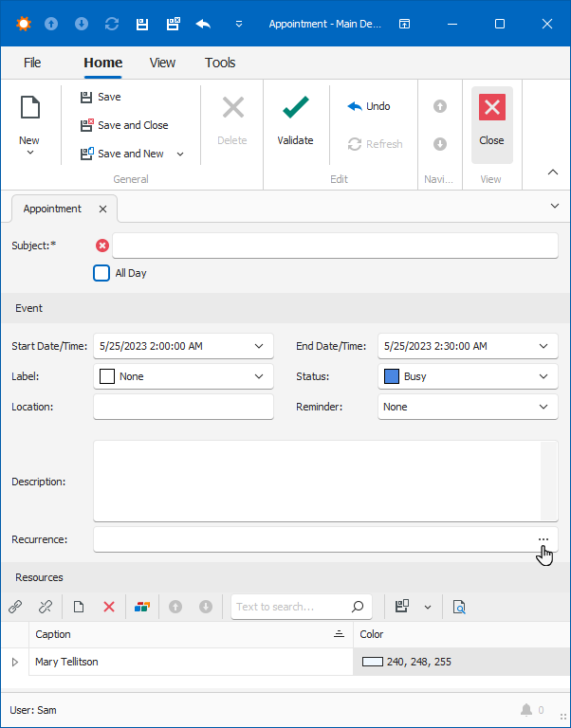Click the colored squares icon in Resources toolbar
Viewport: 571px width, 728px height.
(x=142, y=607)
